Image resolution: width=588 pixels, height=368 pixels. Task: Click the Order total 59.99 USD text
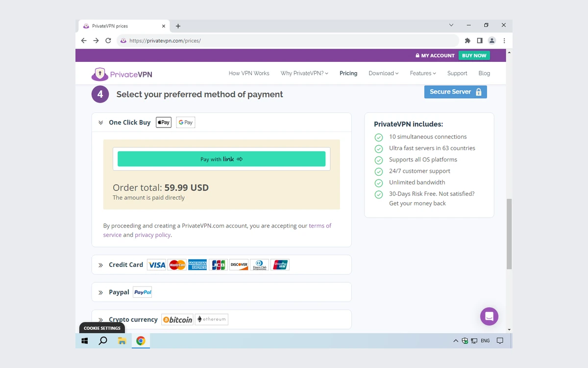(x=161, y=187)
